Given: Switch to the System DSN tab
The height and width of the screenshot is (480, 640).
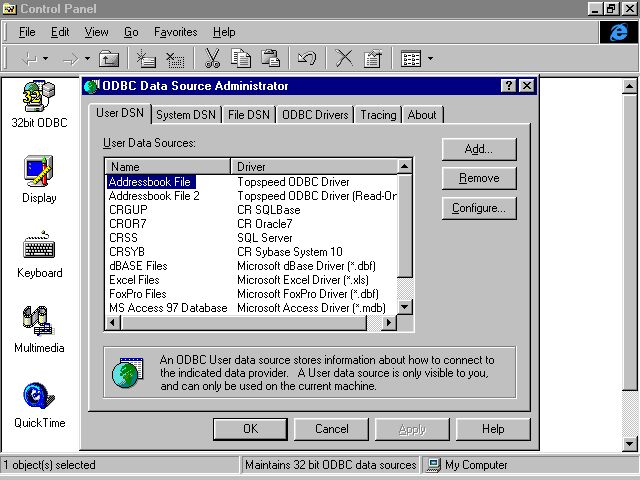Looking at the screenshot, I should [x=186, y=115].
